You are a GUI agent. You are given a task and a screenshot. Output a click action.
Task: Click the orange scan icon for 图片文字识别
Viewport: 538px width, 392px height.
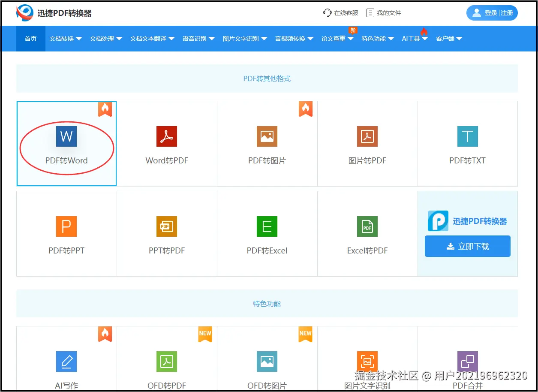tap(367, 362)
